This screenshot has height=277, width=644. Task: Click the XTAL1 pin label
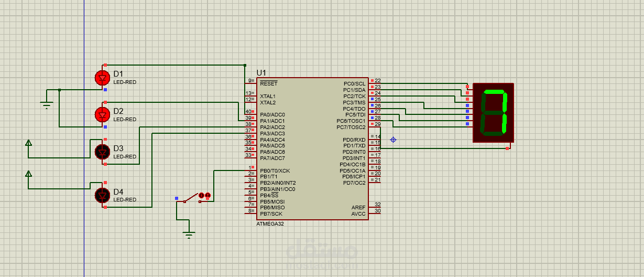(x=267, y=97)
